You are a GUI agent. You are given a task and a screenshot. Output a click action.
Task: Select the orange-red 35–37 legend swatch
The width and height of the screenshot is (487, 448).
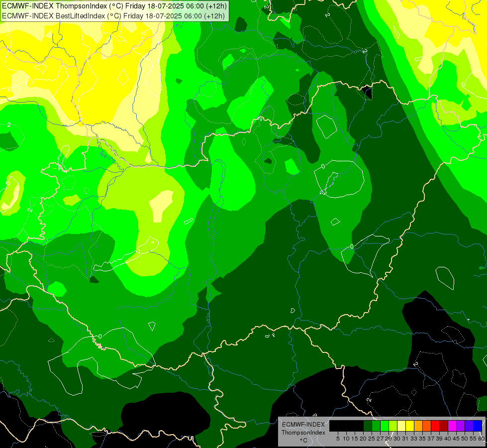(427, 426)
